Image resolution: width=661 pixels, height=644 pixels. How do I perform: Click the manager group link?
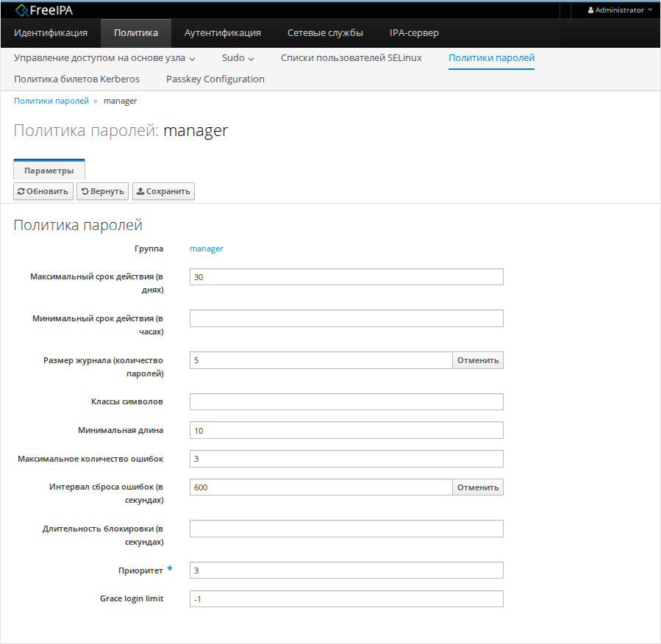tap(206, 248)
